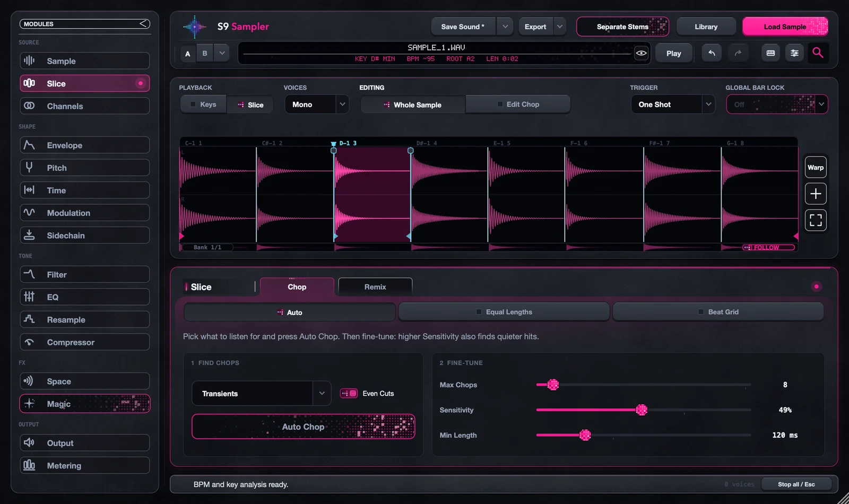Screen dimensions: 849x504
Task: Collapse the Modules panel arrow
Action: point(143,24)
